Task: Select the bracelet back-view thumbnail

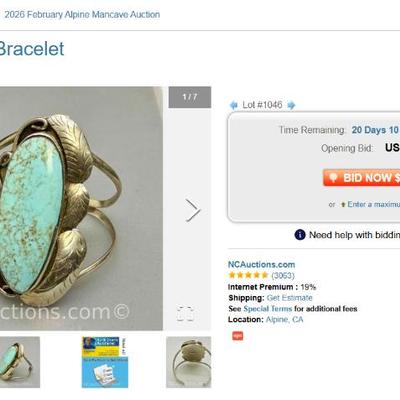Action: (x=189, y=362)
